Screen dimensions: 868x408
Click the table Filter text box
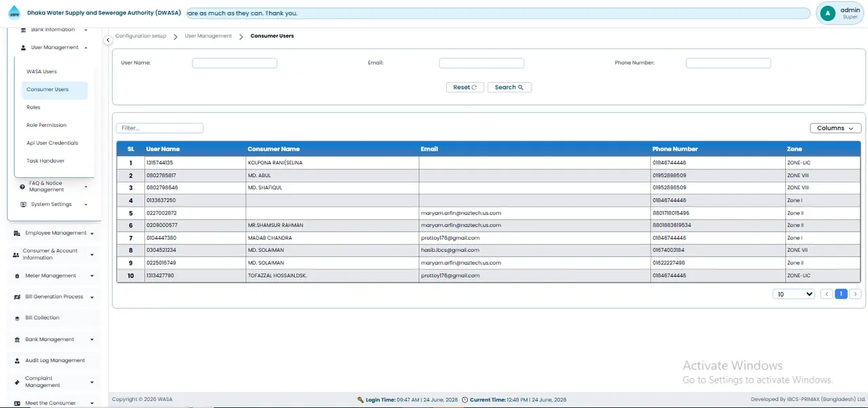[159, 128]
